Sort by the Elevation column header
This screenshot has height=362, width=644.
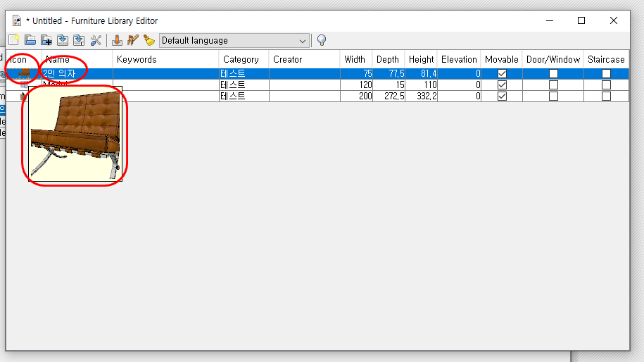pyautogui.click(x=459, y=60)
